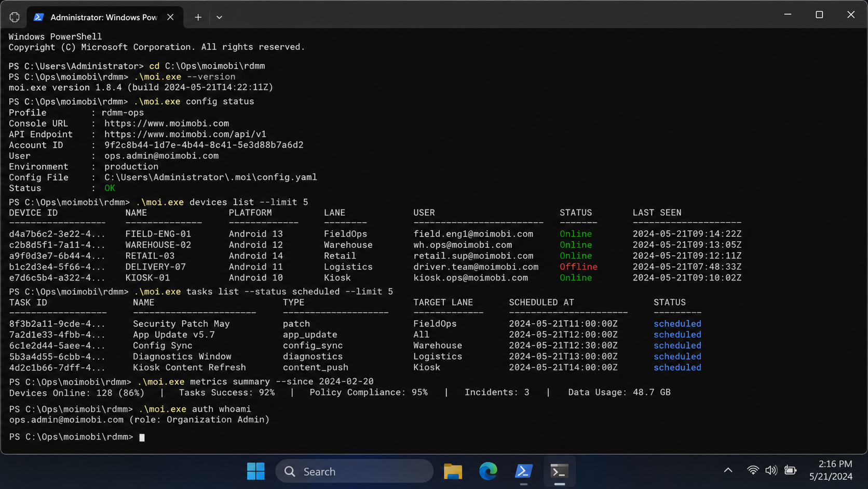Close the terminal window
Screen dimensions: 868x489
point(850,15)
